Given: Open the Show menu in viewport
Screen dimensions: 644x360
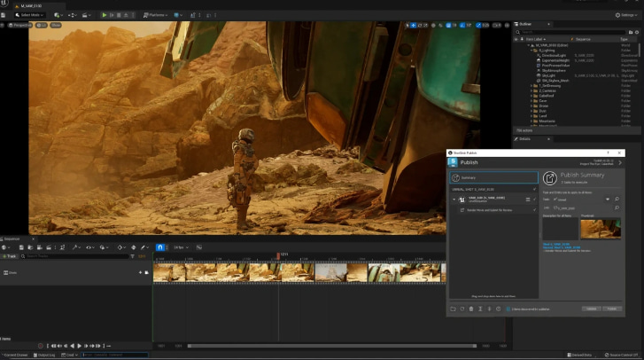Looking at the screenshot, I should pyautogui.click(x=56, y=25).
